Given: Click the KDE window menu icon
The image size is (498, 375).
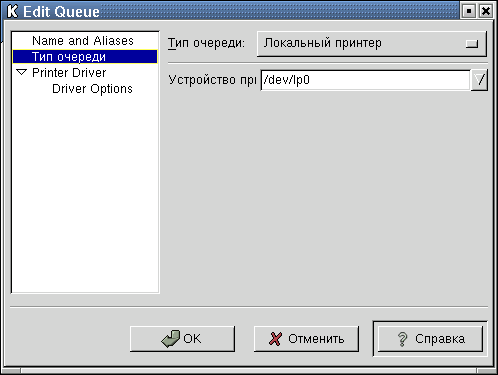Looking at the screenshot, I should [x=12, y=11].
